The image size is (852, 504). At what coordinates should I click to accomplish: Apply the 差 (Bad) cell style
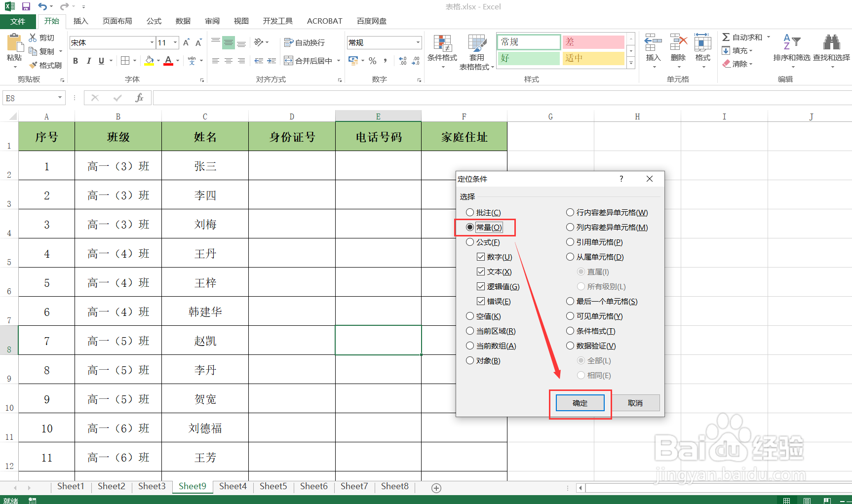[594, 42]
